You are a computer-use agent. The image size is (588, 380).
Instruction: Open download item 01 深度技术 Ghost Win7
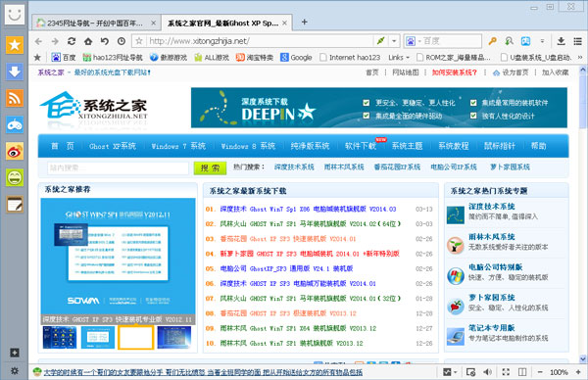click(x=308, y=210)
